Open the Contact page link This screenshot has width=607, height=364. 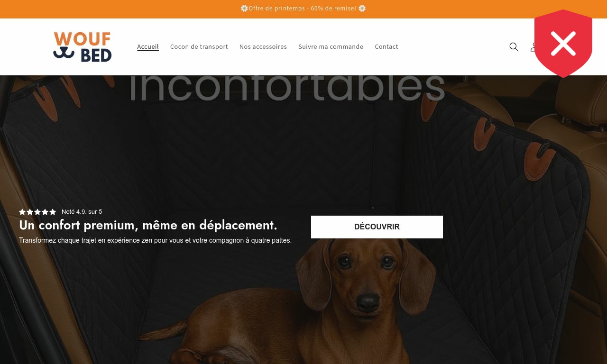(386, 46)
